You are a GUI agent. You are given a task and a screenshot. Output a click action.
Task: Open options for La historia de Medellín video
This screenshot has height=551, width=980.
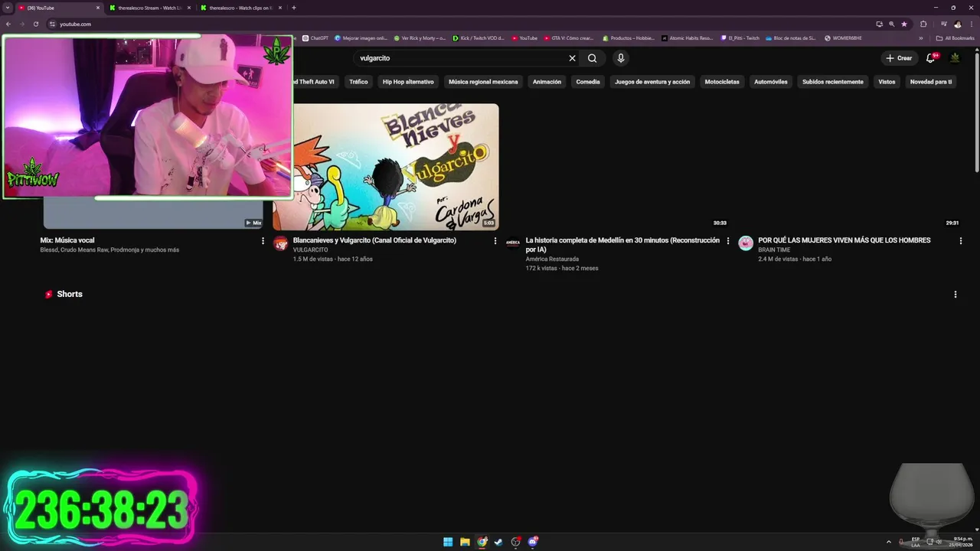pyautogui.click(x=728, y=241)
